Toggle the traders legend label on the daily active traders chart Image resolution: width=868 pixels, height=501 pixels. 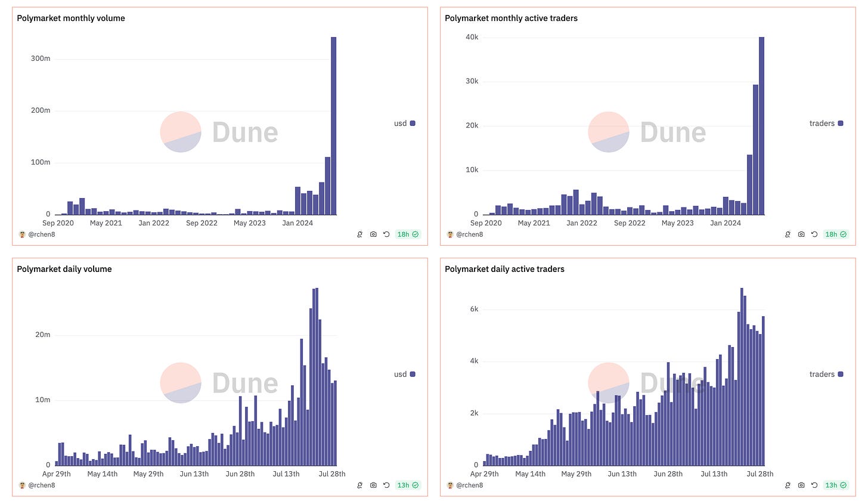point(822,375)
